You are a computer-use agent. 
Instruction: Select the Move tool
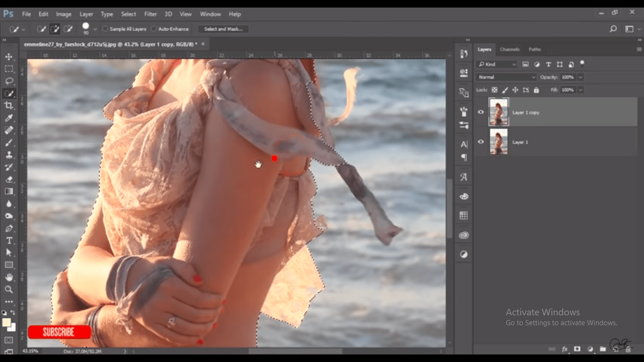pos(9,57)
